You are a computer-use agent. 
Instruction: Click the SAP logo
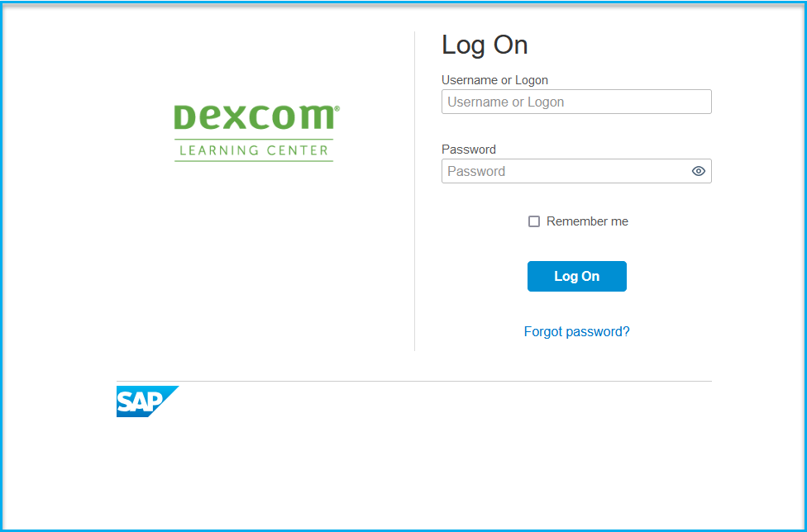[148, 401]
